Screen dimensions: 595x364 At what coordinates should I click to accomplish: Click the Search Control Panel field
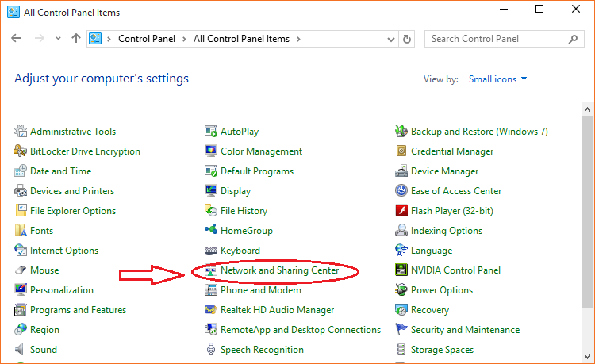pos(505,39)
